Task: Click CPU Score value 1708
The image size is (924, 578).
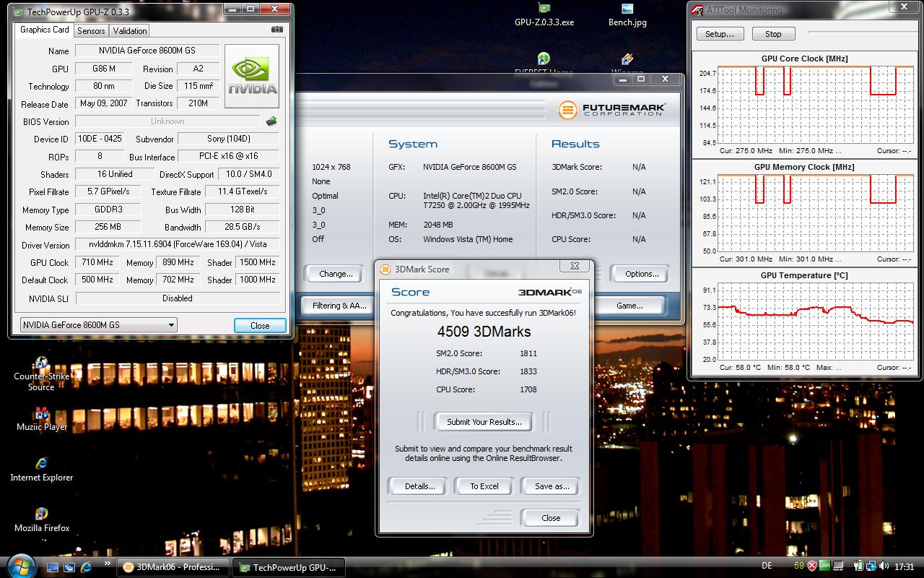Action: coord(528,389)
